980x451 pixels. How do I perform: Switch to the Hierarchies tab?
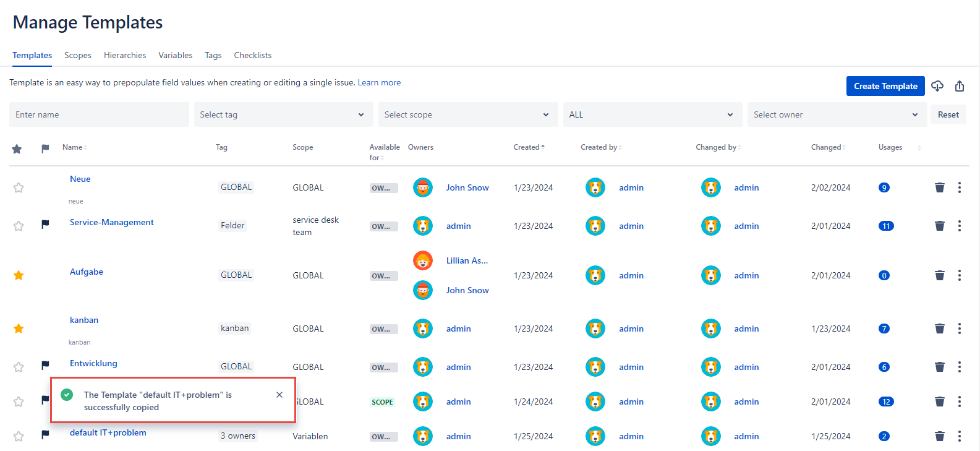click(x=125, y=55)
